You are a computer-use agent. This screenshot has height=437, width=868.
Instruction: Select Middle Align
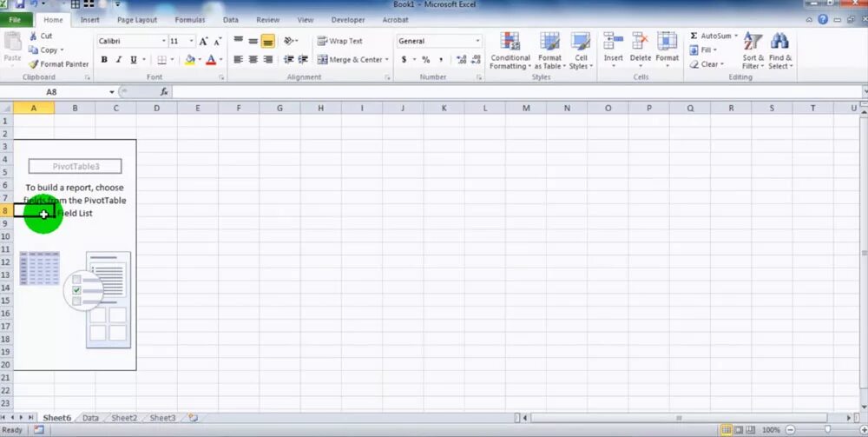pos(253,41)
